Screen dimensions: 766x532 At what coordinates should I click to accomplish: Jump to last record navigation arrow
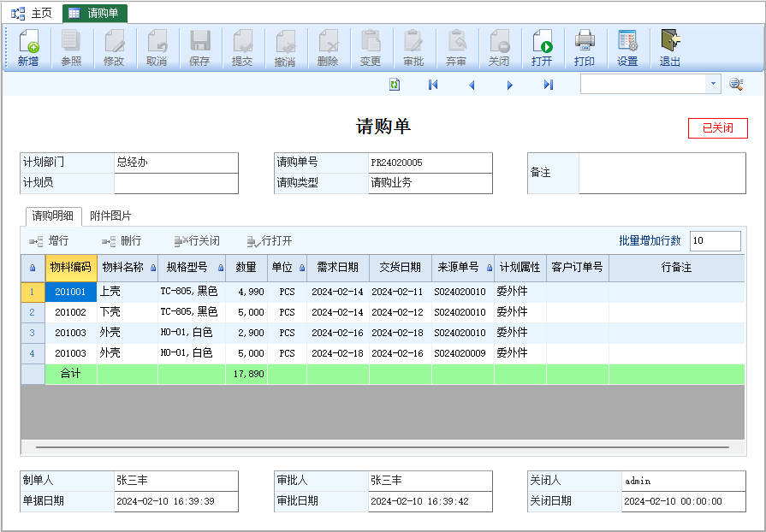[x=548, y=84]
